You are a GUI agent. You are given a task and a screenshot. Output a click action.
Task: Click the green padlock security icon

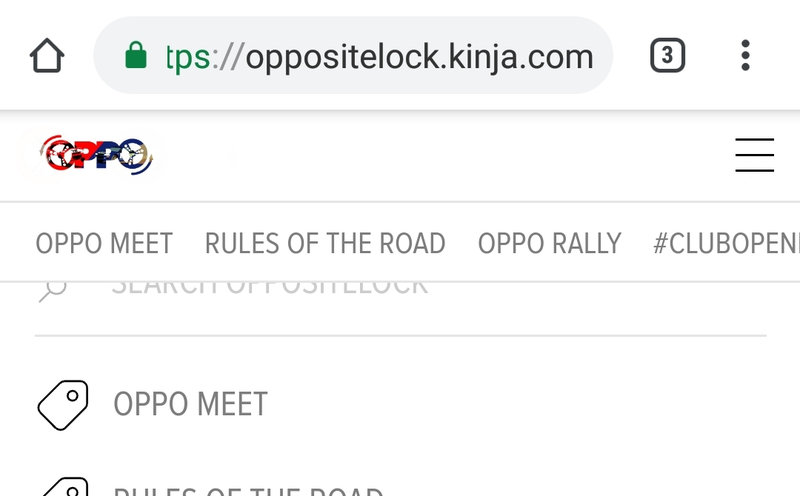coord(136,55)
